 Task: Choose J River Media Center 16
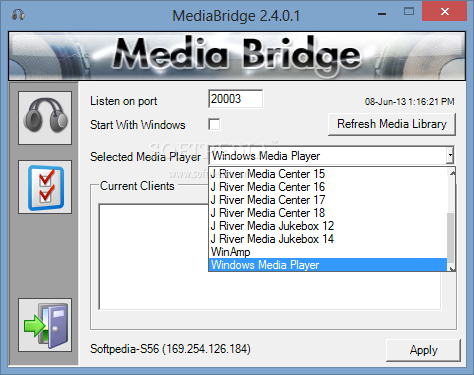(x=328, y=187)
